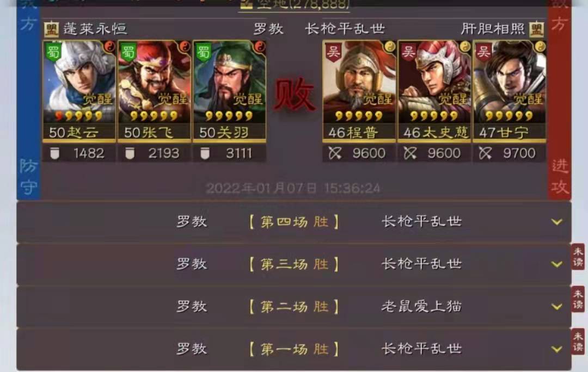
Task: Click attacker name 长枪平乱世 in header
Action: (x=345, y=29)
